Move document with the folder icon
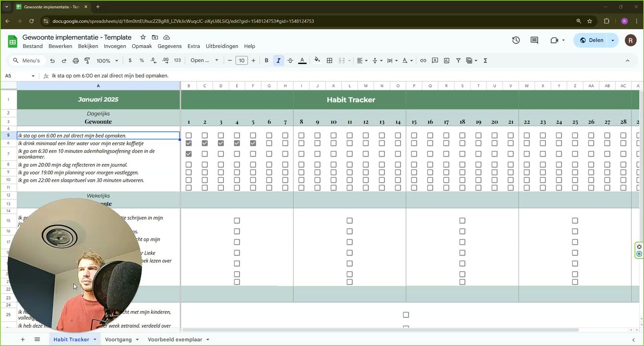Viewport: 644px width, 346px height. [x=155, y=37]
